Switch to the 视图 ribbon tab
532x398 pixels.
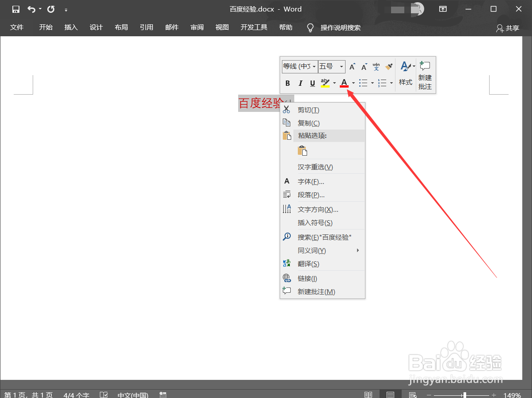[x=222, y=27]
